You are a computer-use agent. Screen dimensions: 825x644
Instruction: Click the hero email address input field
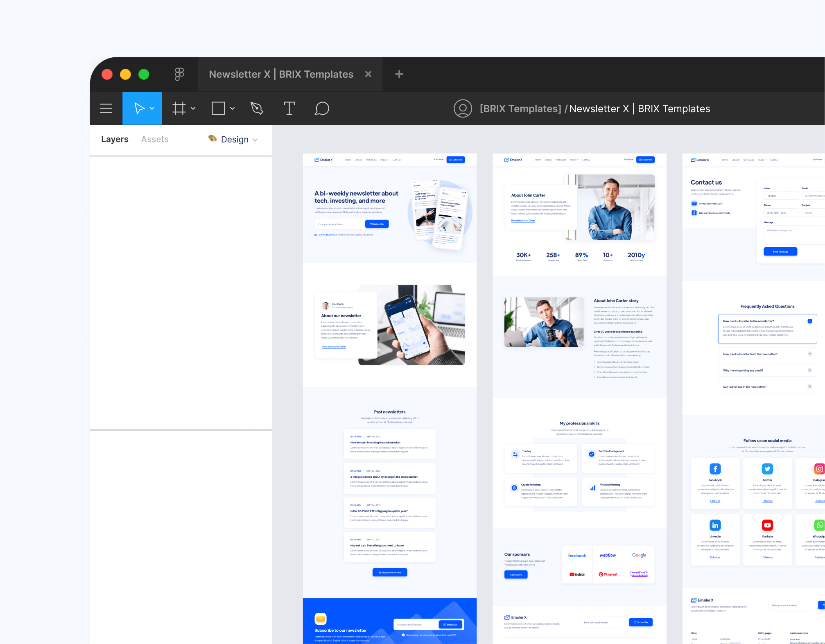click(x=339, y=224)
